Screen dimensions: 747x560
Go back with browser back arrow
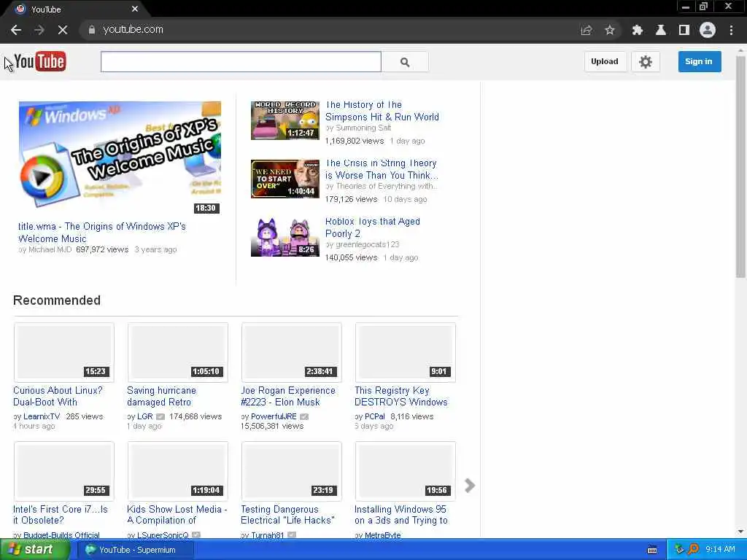pyautogui.click(x=16, y=30)
